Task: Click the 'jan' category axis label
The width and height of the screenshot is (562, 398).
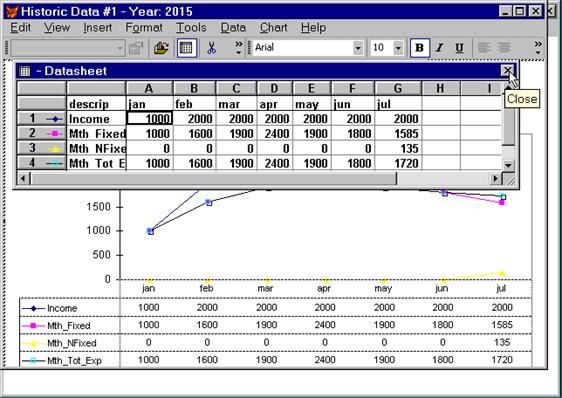Action: pyautogui.click(x=149, y=288)
